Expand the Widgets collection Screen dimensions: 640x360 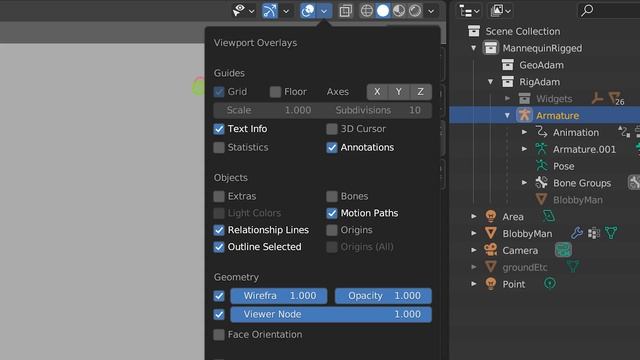[507, 98]
